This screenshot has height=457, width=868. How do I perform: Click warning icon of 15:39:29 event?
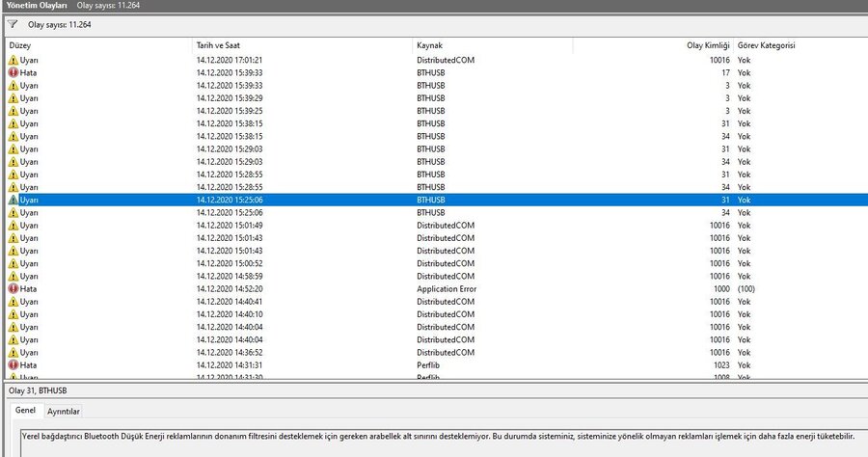point(14,98)
